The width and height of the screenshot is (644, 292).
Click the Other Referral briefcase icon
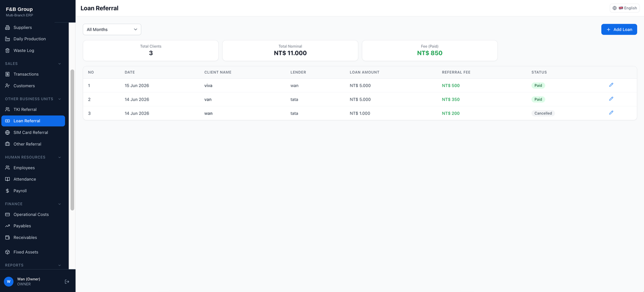(7, 144)
